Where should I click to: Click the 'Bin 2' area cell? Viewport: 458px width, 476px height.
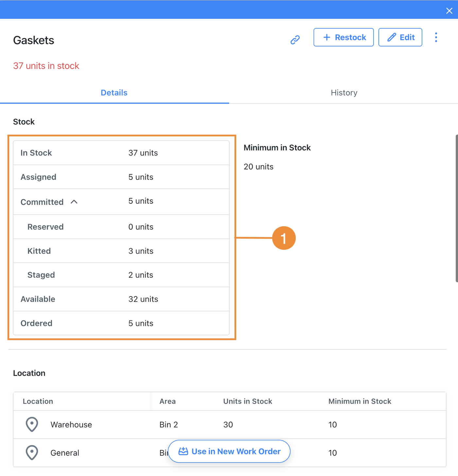pyautogui.click(x=168, y=425)
